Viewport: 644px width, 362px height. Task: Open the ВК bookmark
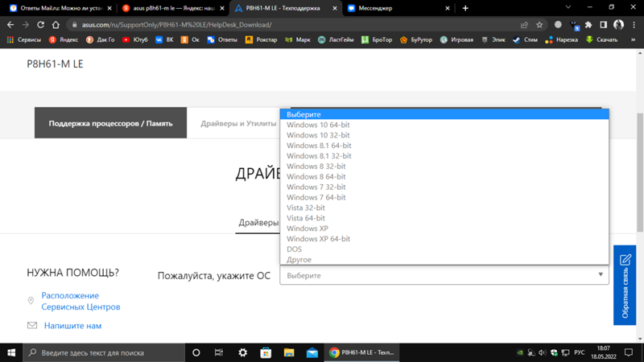[x=164, y=39]
